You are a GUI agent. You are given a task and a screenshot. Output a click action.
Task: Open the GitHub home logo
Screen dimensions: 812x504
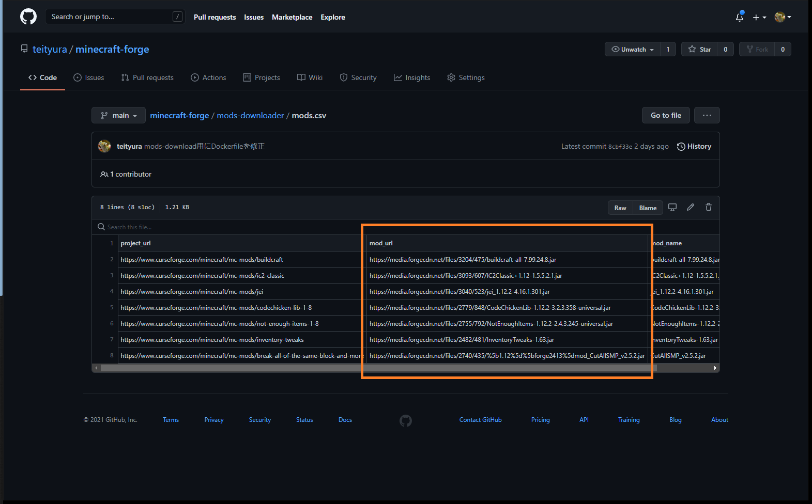click(x=28, y=17)
